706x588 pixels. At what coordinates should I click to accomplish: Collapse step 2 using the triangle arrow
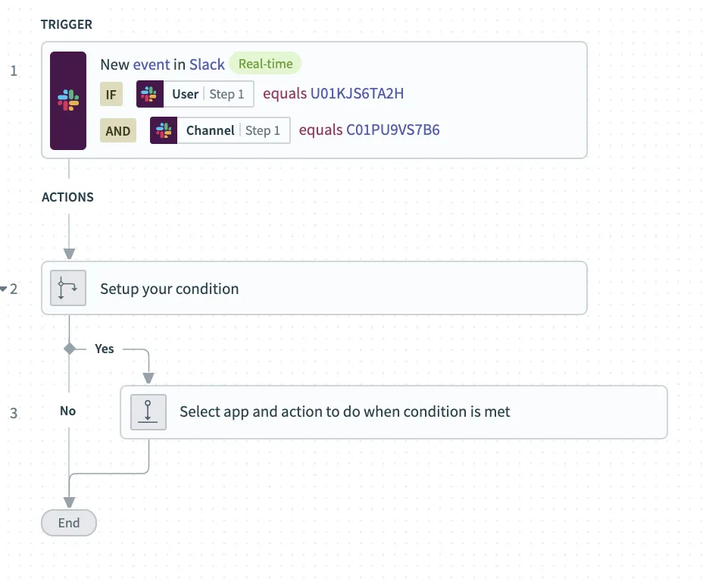[4, 289]
